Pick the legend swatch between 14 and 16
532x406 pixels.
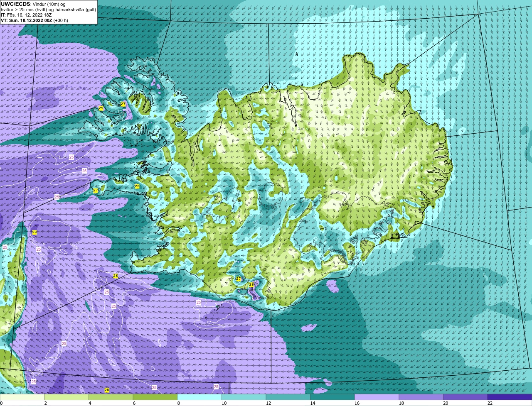point(332,397)
